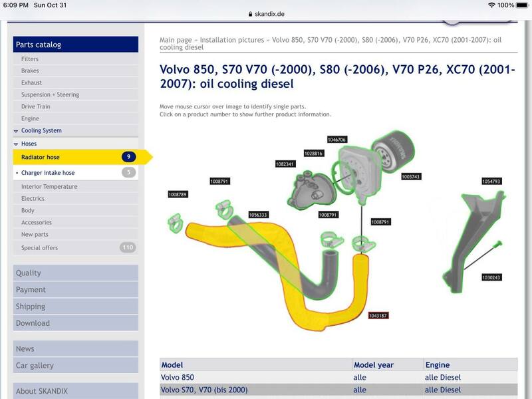
Task: Open the Quality section
Action: pyautogui.click(x=76, y=273)
